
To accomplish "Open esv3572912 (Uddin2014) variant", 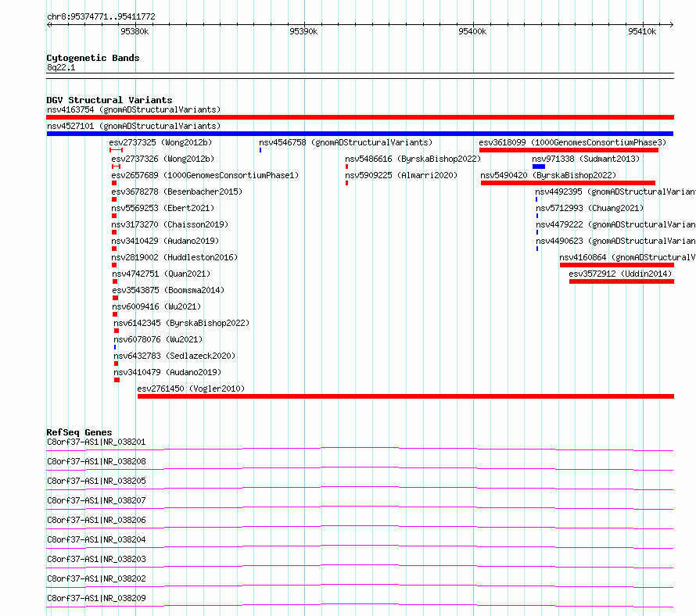I will 621,274.
